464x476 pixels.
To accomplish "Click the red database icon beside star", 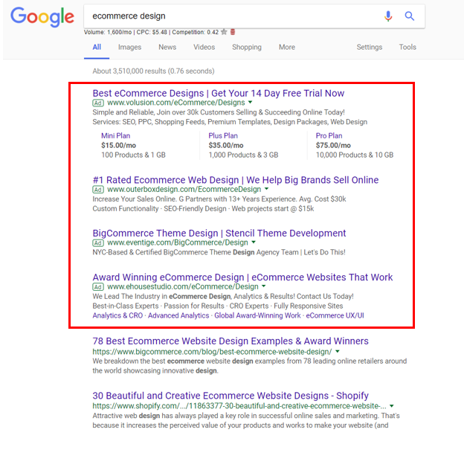I will (233, 32).
